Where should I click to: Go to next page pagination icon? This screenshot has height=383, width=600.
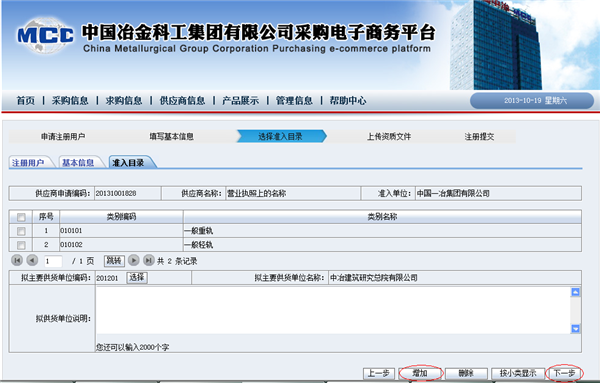pyautogui.click(x=134, y=261)
